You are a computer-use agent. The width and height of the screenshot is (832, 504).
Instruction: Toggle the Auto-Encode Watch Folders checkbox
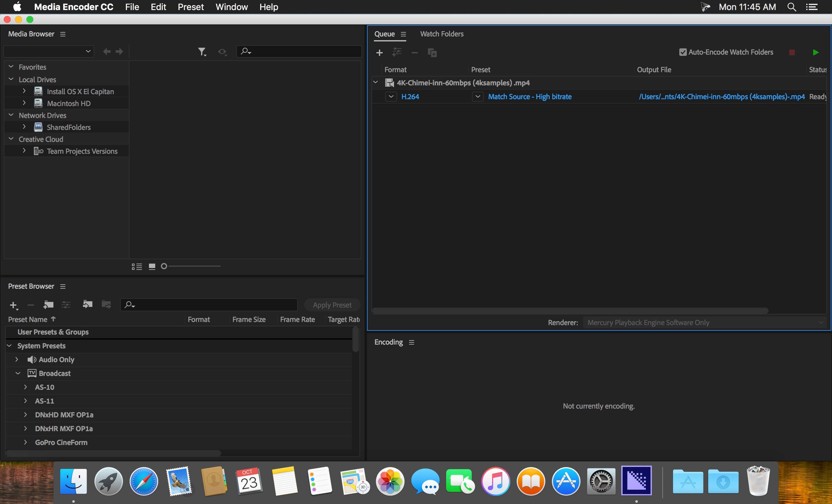681,52
